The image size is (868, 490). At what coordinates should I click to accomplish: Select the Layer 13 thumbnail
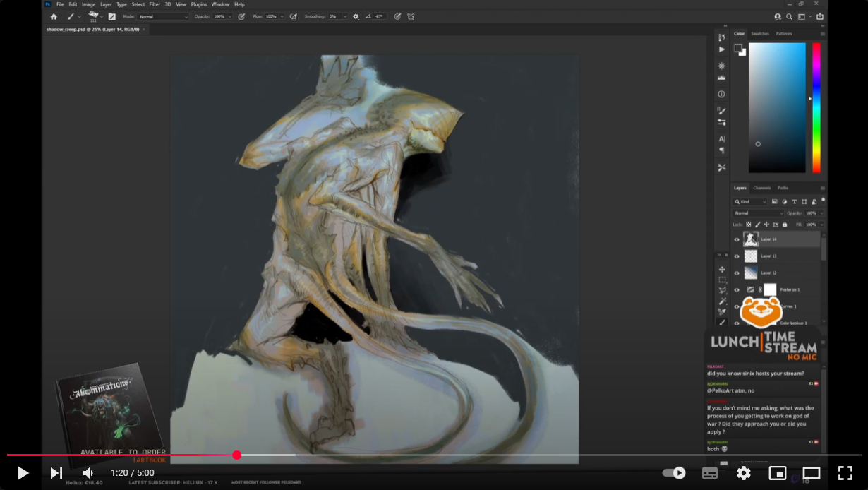(x=751, y=256)
